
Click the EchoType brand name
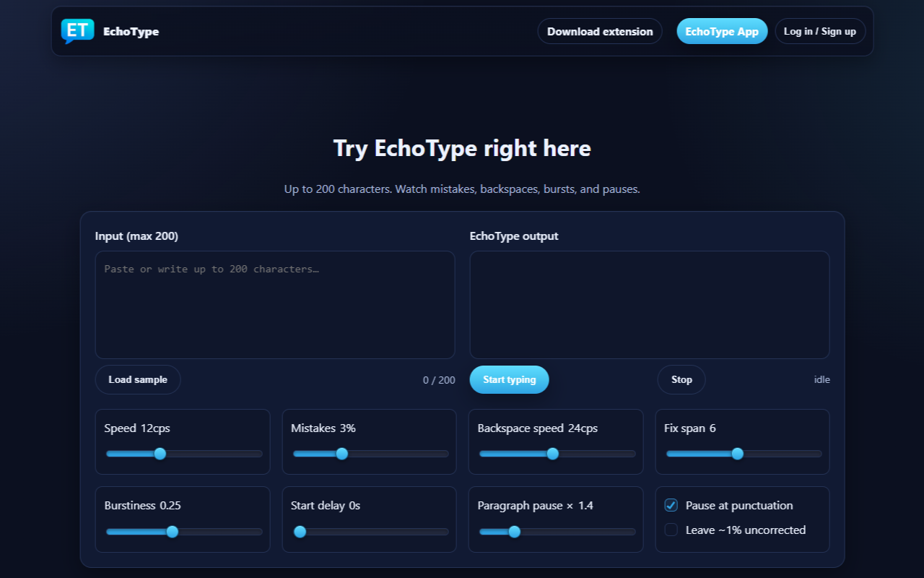pyautogui.click(x=131, y=32)
